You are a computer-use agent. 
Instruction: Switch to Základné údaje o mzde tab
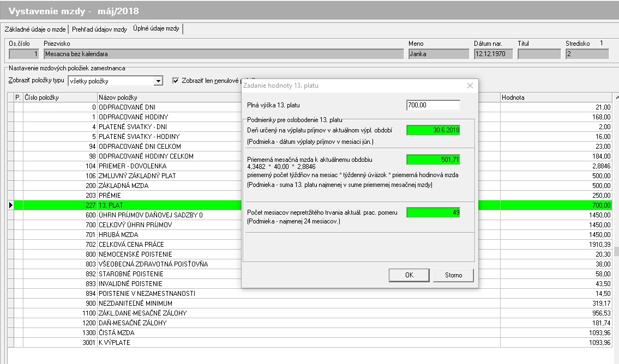[x=35, y=29]
